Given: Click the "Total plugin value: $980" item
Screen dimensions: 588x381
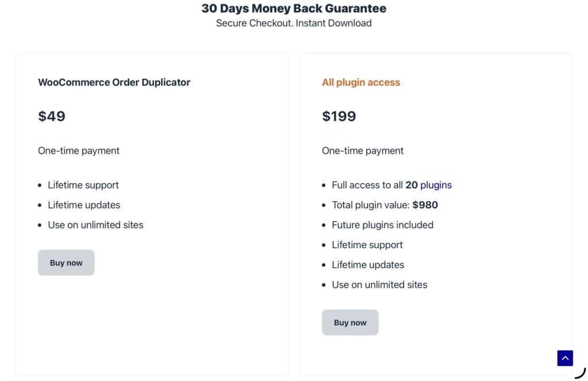Looking at the screenshot, I should 385,205.
